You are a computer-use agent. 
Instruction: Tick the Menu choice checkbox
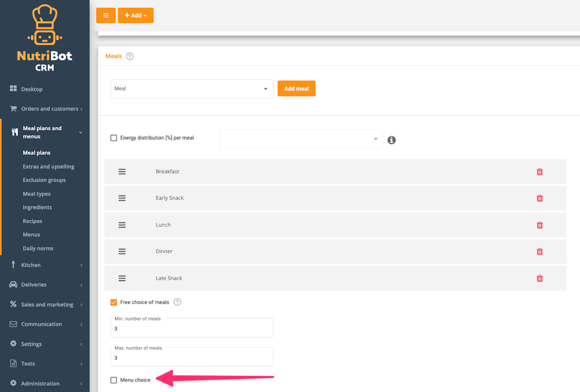coord(114,380)
